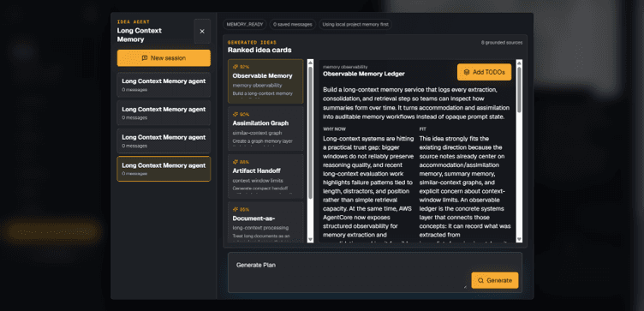The image size is (644, 311).
Task: Start a New session
Action: point(164,58)
